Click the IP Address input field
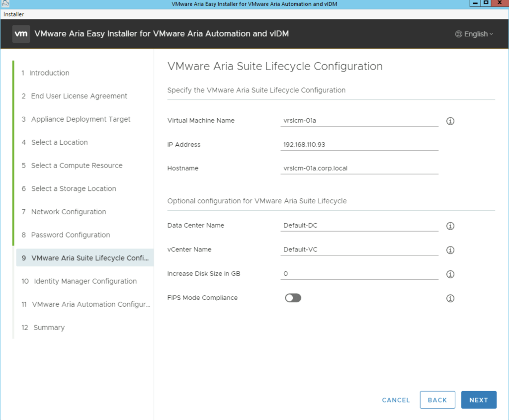509x420 pixels. click(359, 145)
